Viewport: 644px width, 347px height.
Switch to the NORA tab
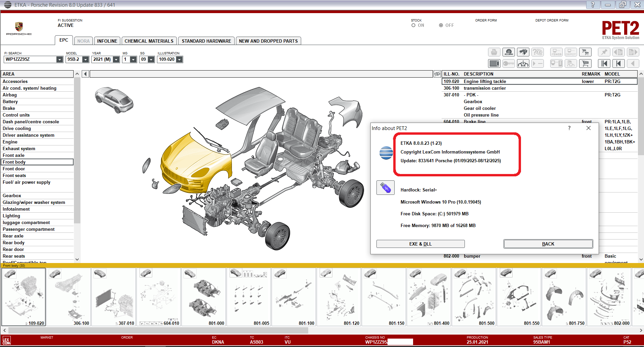[83, 41]
